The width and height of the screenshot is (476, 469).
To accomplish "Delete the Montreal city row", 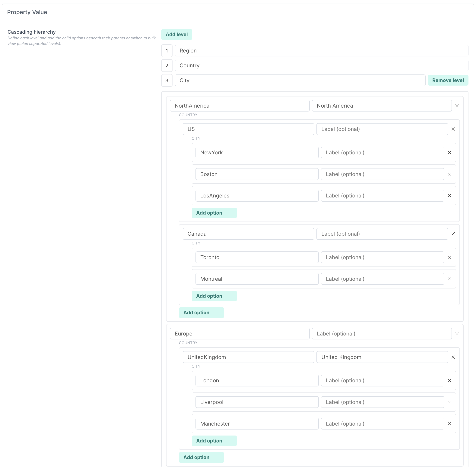I will 449,279.
